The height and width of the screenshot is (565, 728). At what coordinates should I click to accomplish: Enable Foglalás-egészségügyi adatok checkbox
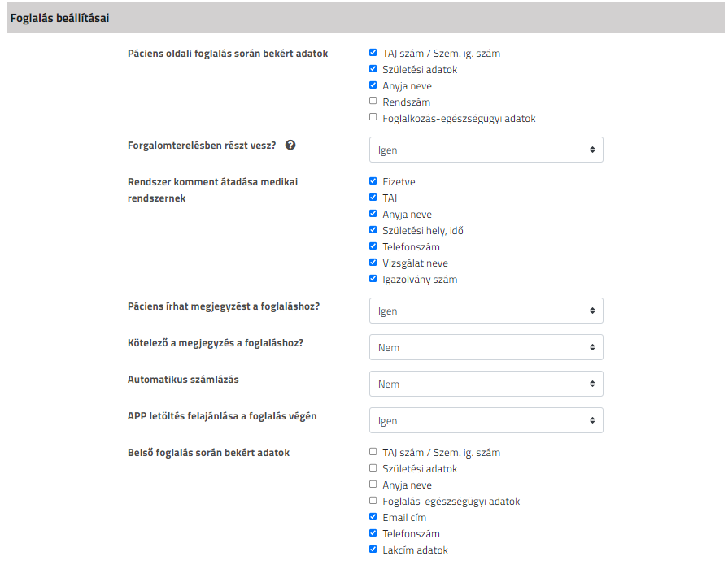(x=373, y=500)
